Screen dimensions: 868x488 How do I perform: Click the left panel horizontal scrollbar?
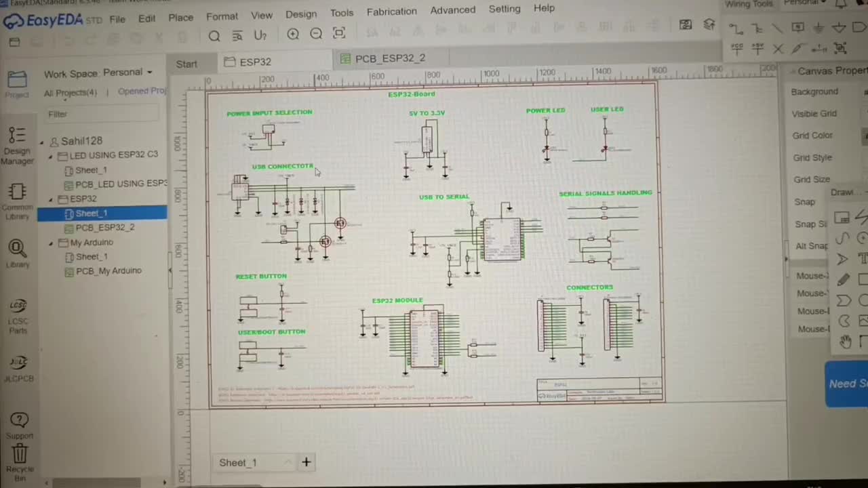point(97,483)
